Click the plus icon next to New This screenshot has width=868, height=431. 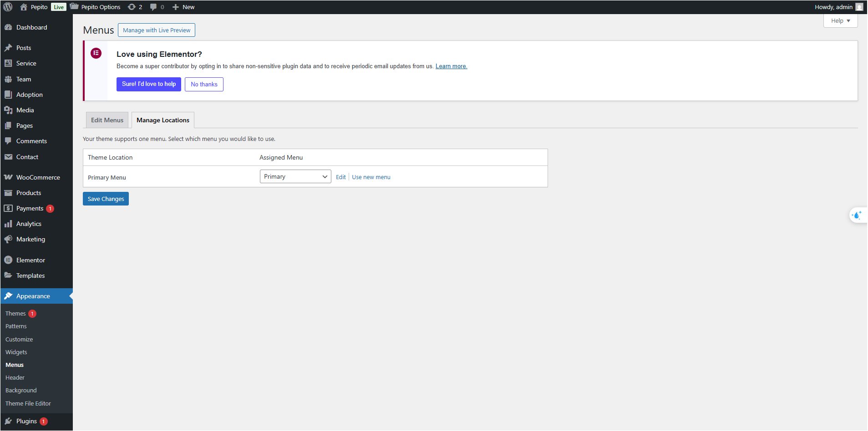point(176,7)
